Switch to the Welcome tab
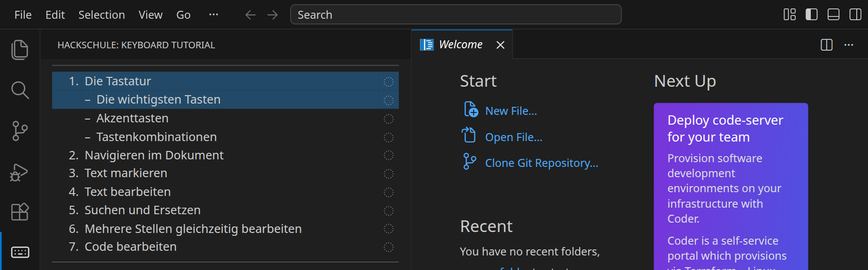 [x=462, y=45]
